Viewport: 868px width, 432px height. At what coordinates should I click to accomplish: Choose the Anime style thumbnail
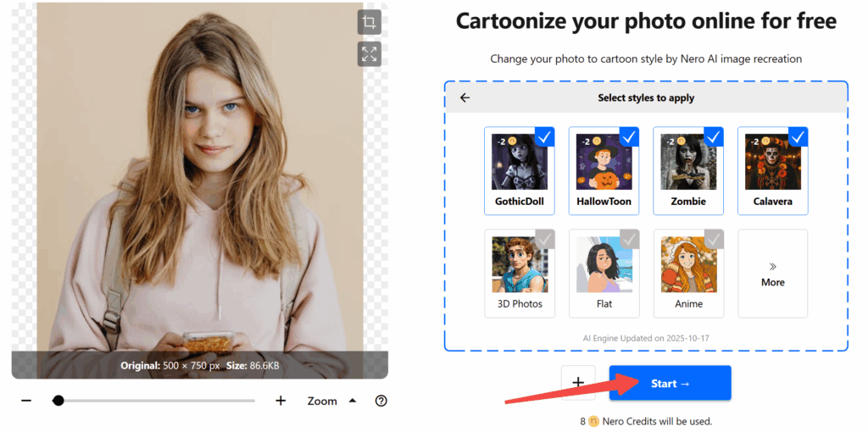click(x=688, y=264)
